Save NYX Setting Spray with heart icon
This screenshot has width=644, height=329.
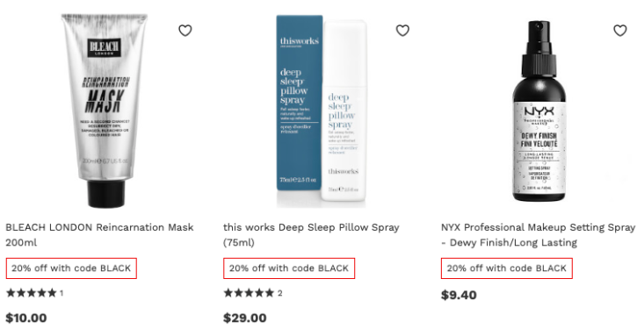(620, 31)
